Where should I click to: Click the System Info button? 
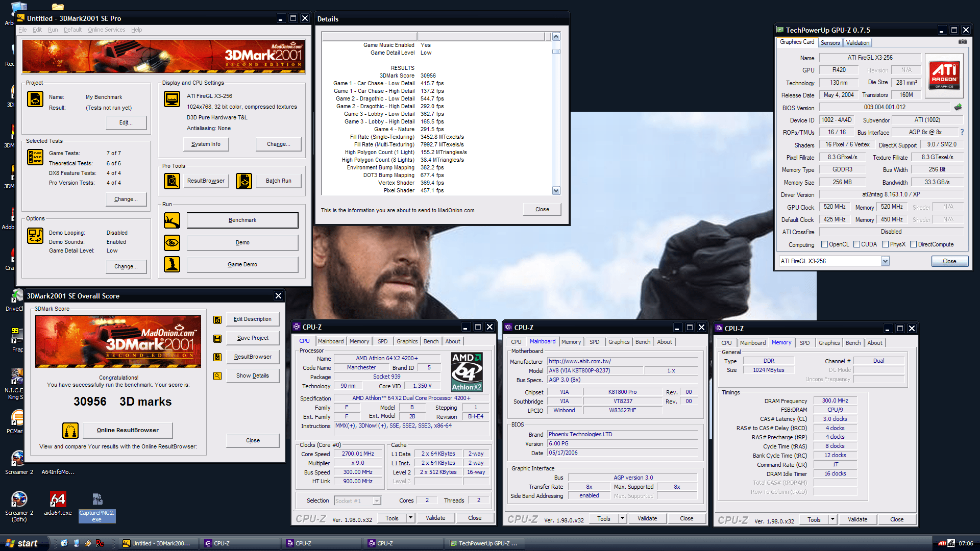point(206,144)
